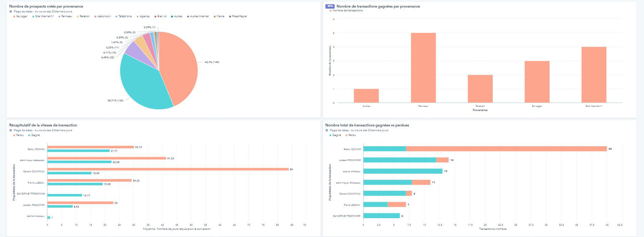Click the Provenance axis title
Viewport: 644px width, 237px height.
[x=480, y=110]
